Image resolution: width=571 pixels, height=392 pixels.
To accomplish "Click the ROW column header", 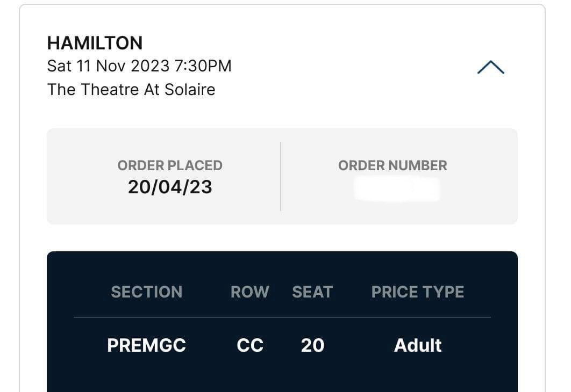I will (249, 292).
